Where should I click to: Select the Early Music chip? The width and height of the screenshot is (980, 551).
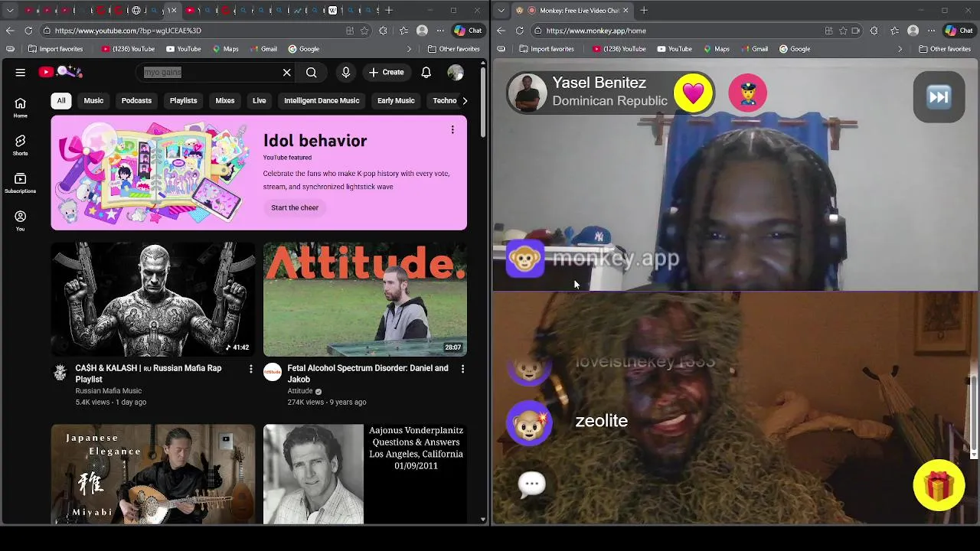(396, 100)
